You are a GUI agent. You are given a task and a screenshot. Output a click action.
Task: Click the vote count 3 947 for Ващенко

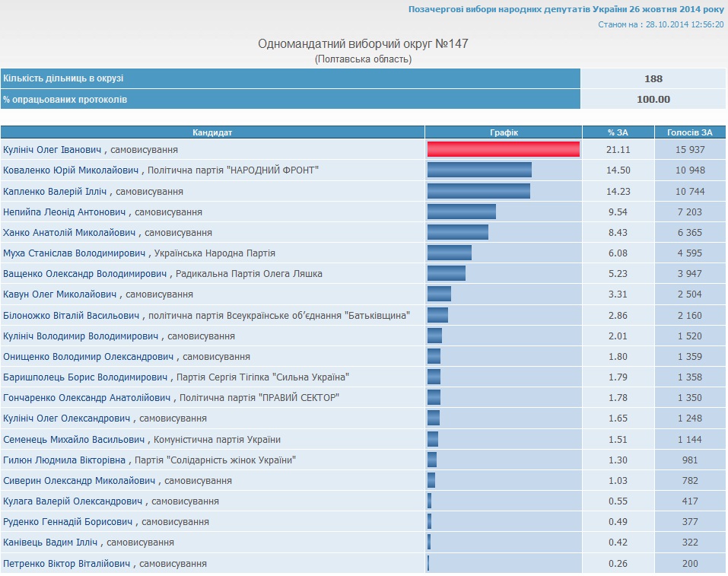[x=688, y=273]
